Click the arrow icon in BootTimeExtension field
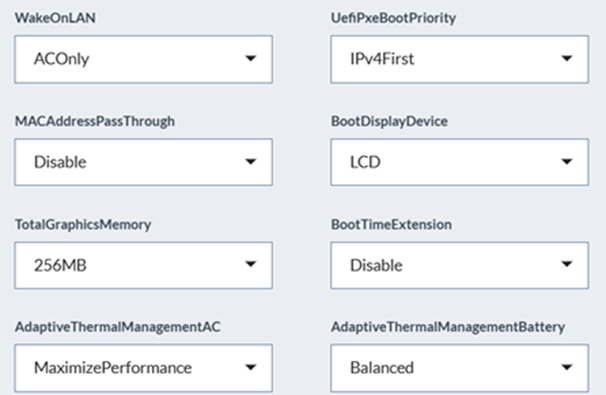The image size is (606, 395). 567,264
